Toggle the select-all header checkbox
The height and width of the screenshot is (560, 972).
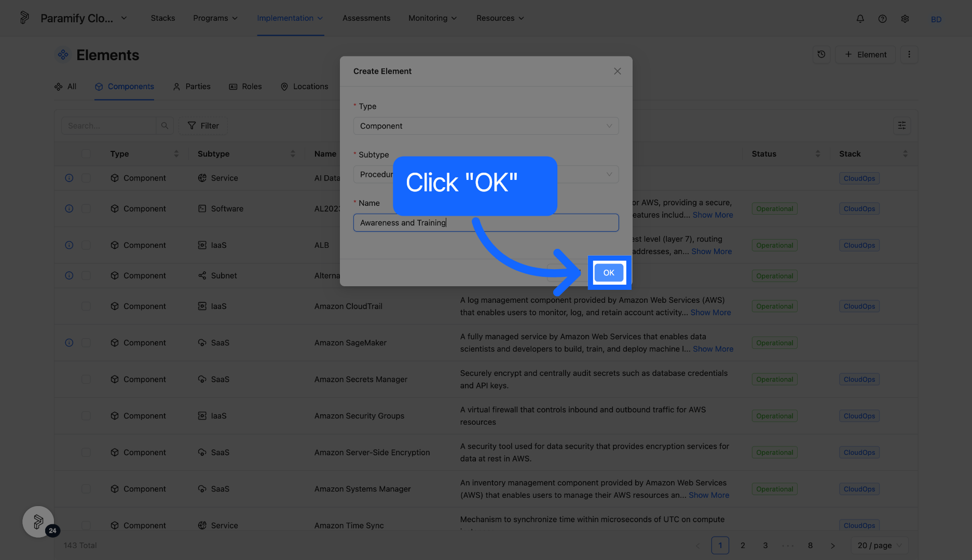[x=86, y=154]
